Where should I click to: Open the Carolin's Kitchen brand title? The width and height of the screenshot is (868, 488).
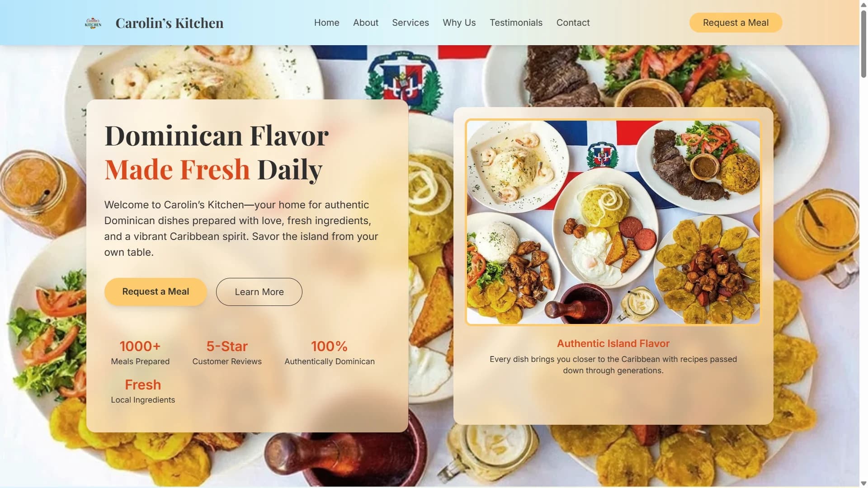pyautogui.click(x=170, y=23)
